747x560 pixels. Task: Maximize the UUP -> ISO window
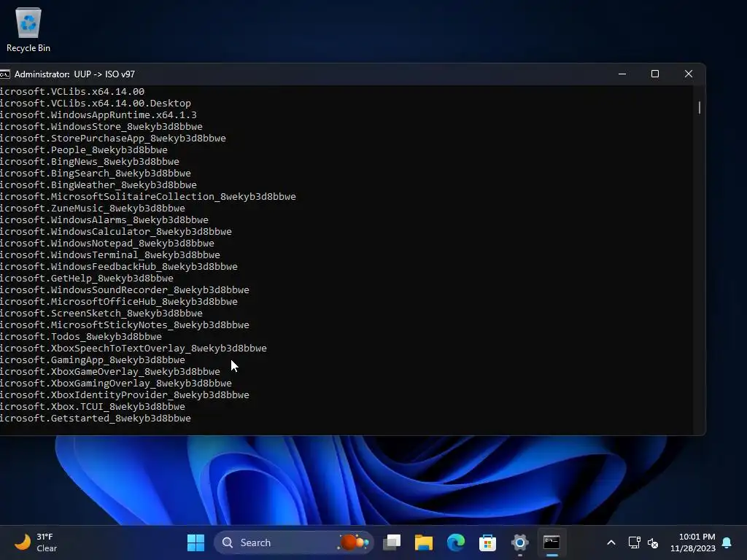655,74
